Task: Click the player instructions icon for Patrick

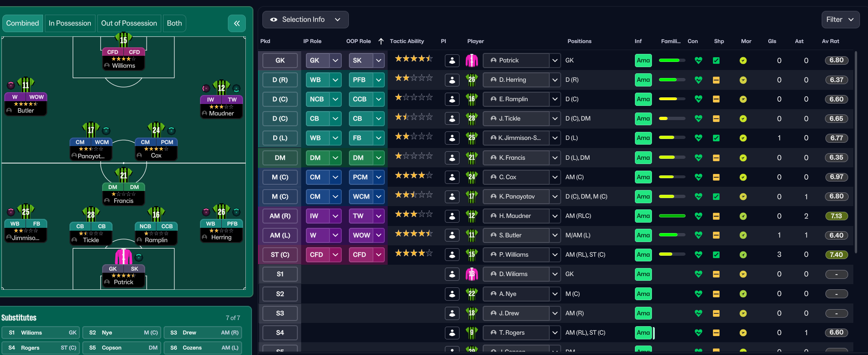Action: point(452,61)
